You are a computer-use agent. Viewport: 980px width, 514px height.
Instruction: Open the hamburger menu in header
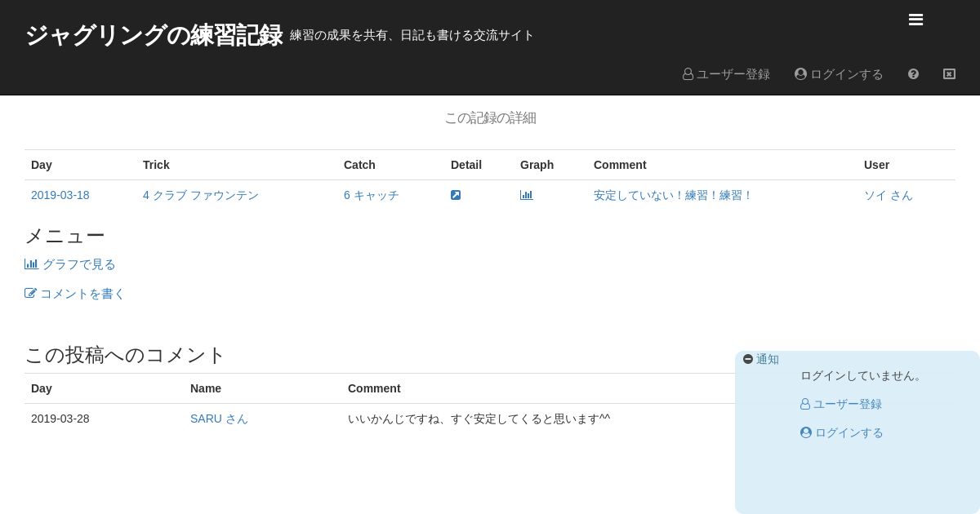click(915, 20)
